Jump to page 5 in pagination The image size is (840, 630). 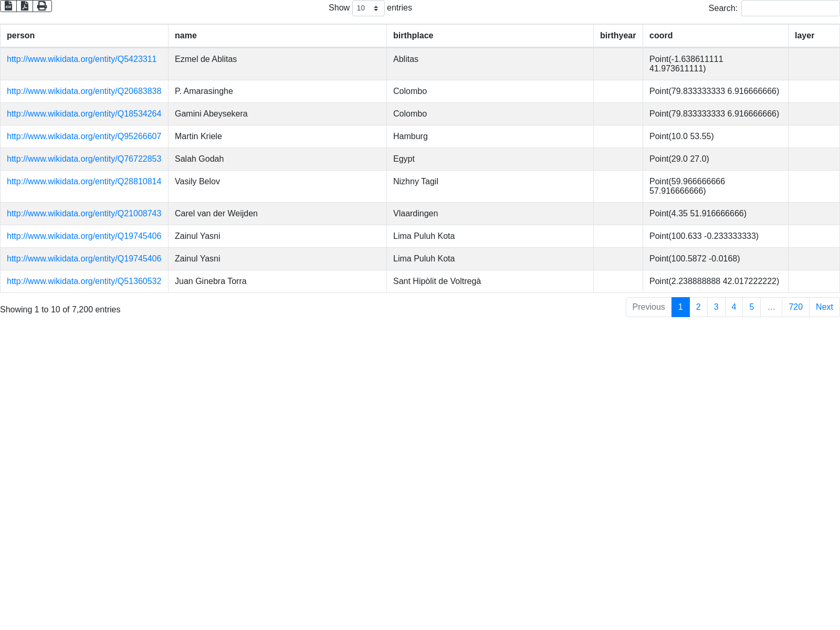click(752, 307)
